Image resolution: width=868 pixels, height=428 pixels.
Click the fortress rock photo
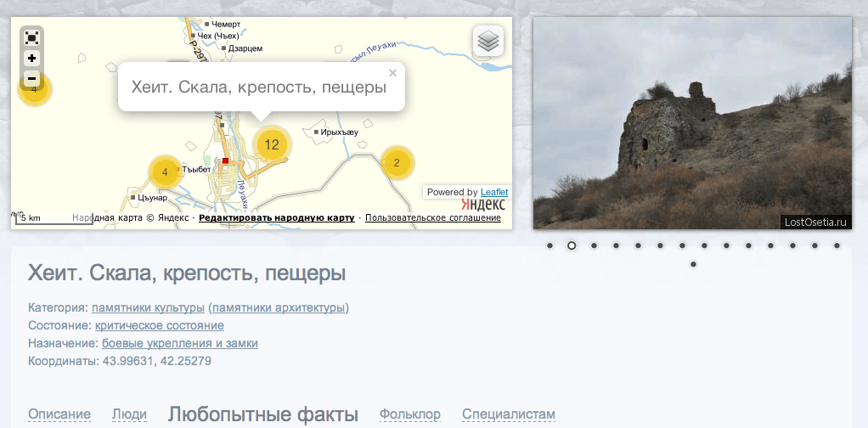(691, 123)
